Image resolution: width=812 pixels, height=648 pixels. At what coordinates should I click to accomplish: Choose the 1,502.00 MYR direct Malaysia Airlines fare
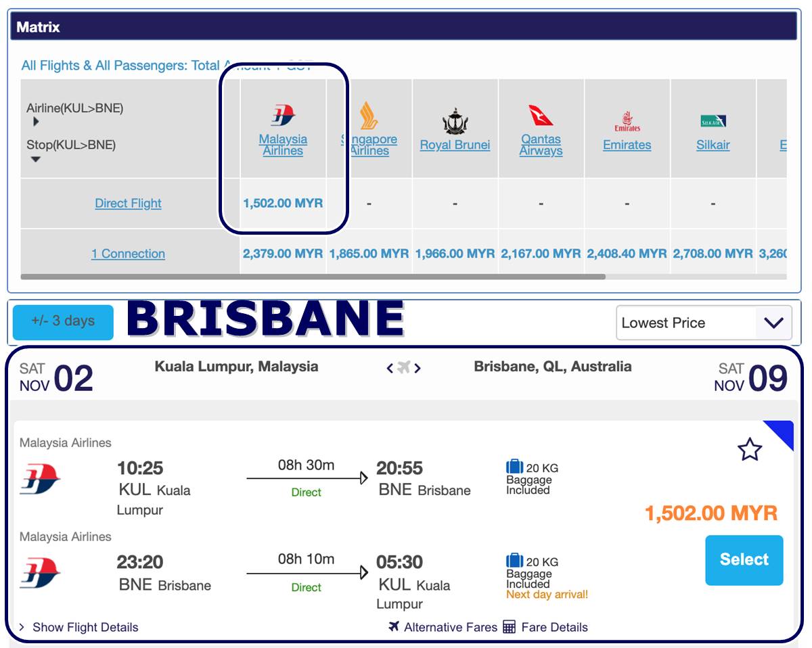click(x=283, y=203)
